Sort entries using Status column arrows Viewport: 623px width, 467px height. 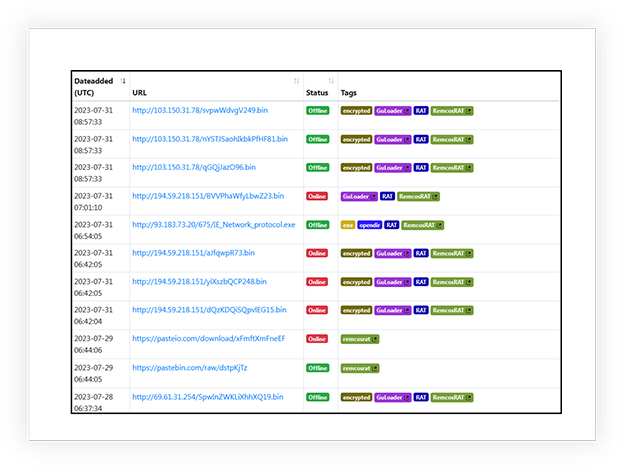pyautogui.click(x=331, y=81)
